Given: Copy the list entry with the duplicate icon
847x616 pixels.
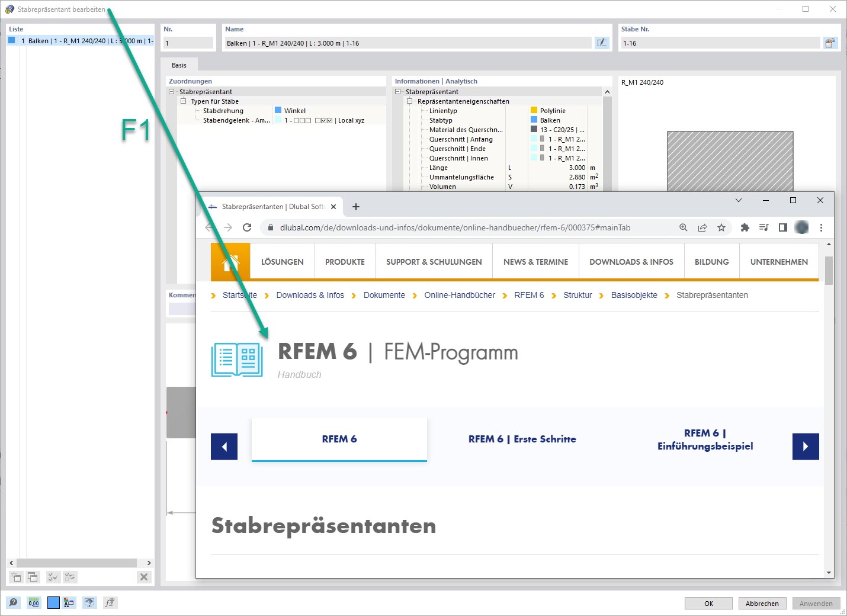Looking at the screenshot, I should pos(33,577).
